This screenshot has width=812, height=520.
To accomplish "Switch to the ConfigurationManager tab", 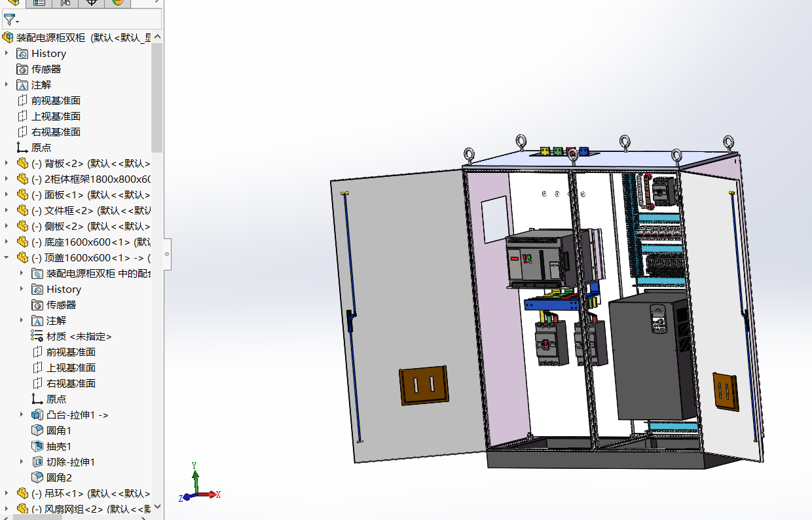I will [65, 3].
